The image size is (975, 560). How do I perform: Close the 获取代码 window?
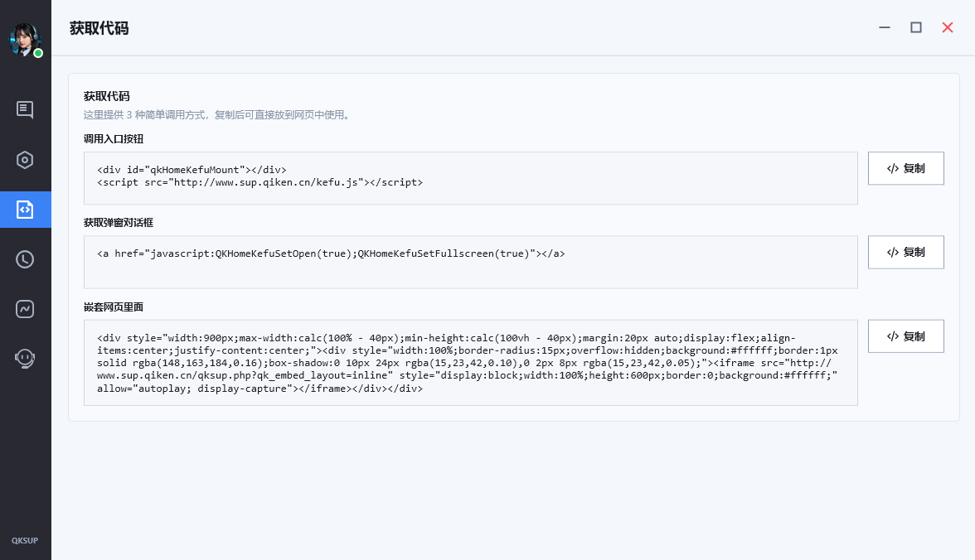click(948, 27)
